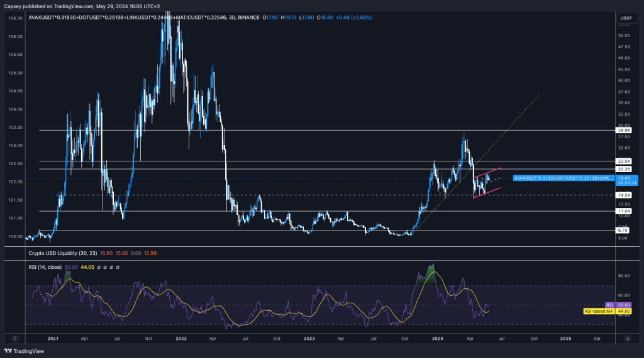Click 80.00 on the RSI scale
Image resolution: width=644 pixels, height=358 pixels.
pyautogui.click(x=624, y=276)
